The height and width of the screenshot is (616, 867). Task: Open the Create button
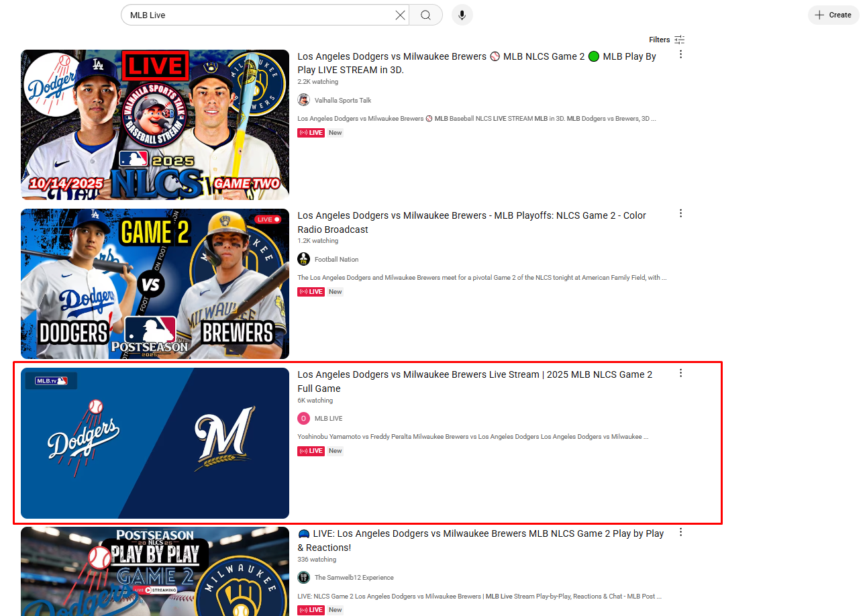[833, 15]
